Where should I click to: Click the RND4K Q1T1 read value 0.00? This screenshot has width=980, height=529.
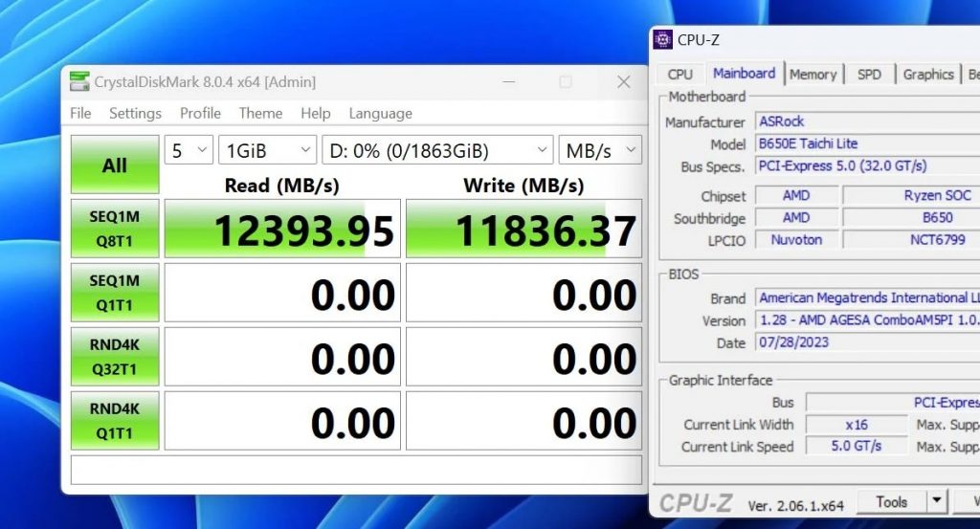282,420
